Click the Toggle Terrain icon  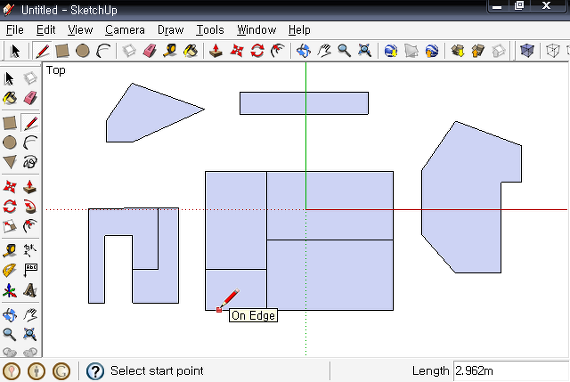411,51
